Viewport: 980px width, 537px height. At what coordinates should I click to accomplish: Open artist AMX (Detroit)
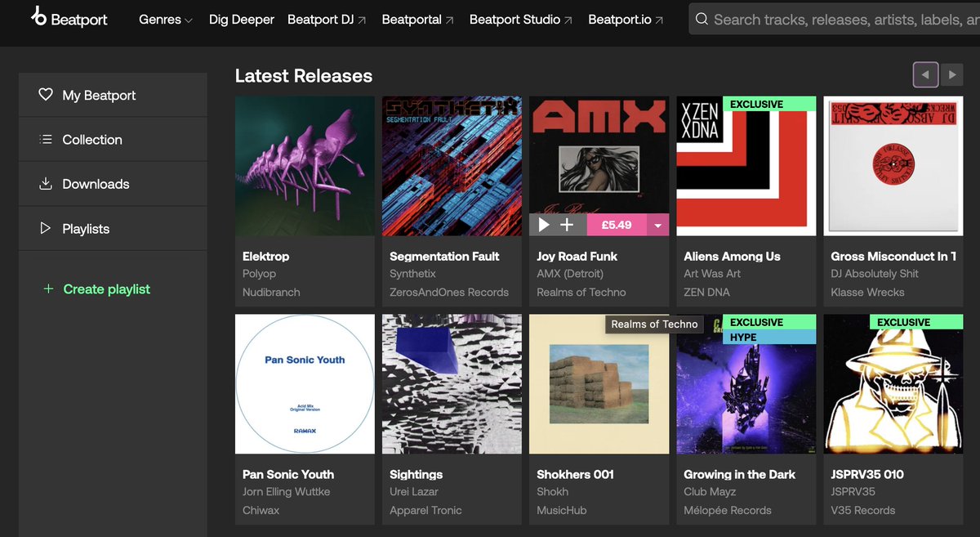click(x=570, y=274)
